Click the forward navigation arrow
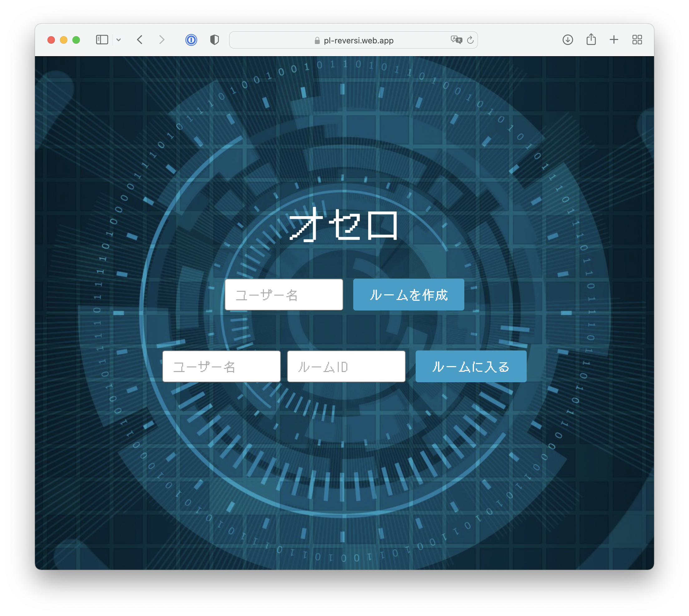This screenshot has height=616, width=689. (162, 40)
